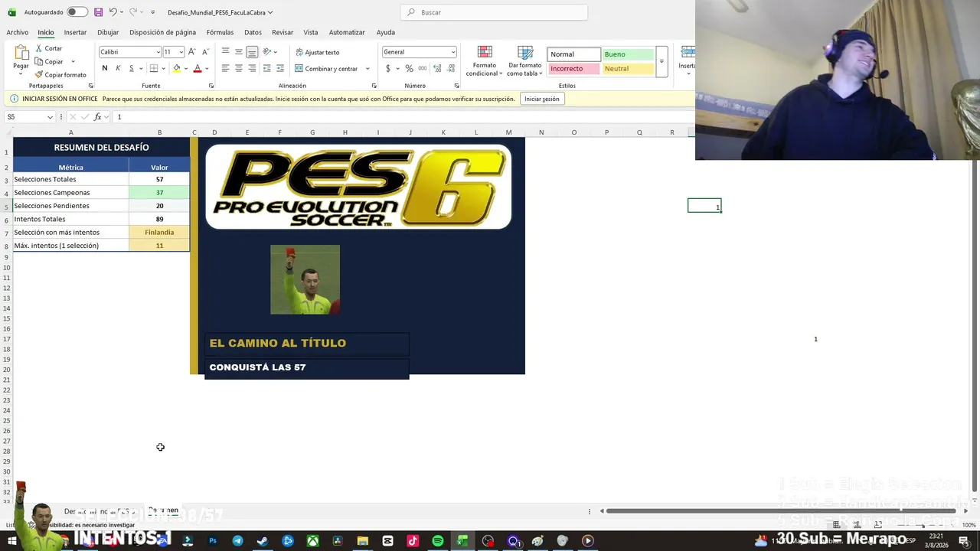Apply the yellow fill color bucket

click(x=177, y=68)
